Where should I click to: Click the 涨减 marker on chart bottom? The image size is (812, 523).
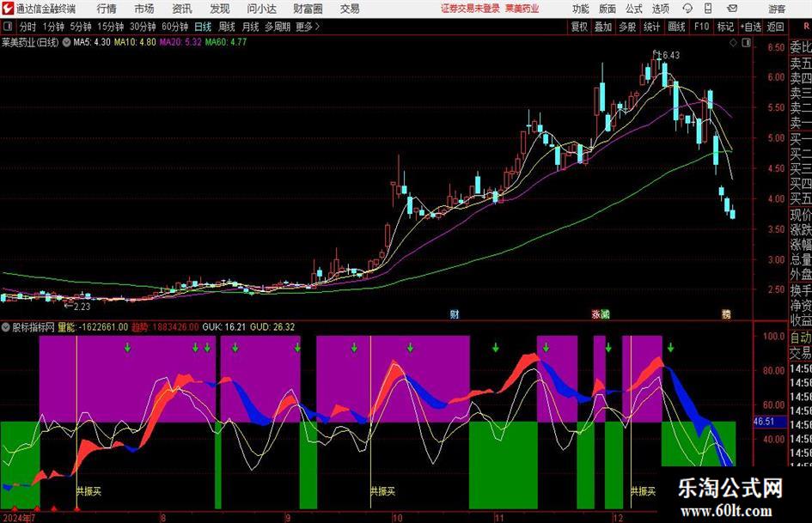(601, 314)
